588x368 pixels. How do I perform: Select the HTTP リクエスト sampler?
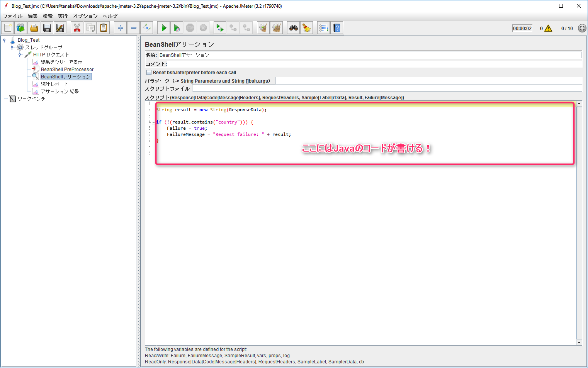(51, 55)
